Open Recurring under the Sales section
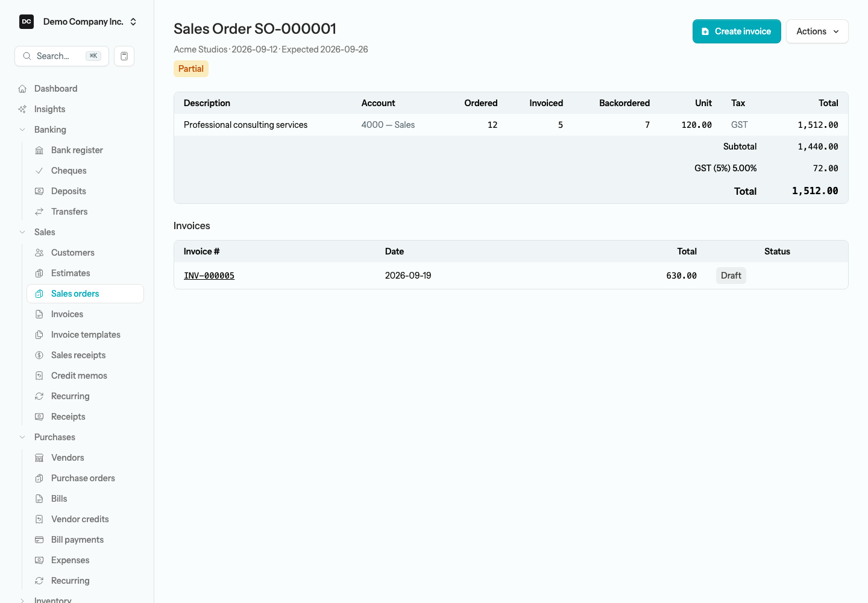 [x=86, y=396]
